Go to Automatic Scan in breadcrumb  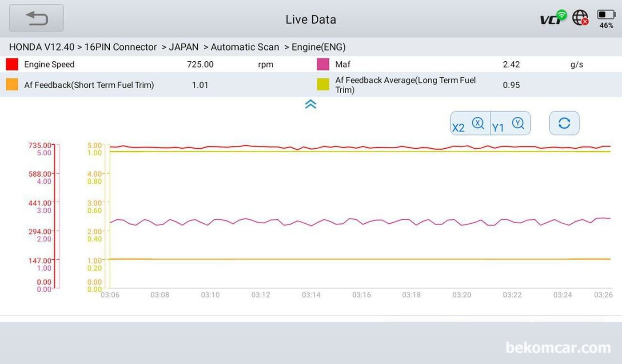(x=244, y=47)
